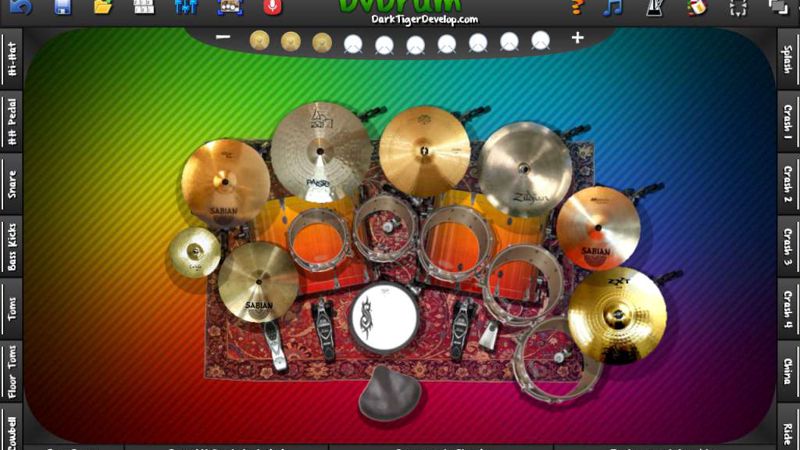Screen dimensions: 800x450
Task: Toggle the metronome icon
Action: point(655,7)
